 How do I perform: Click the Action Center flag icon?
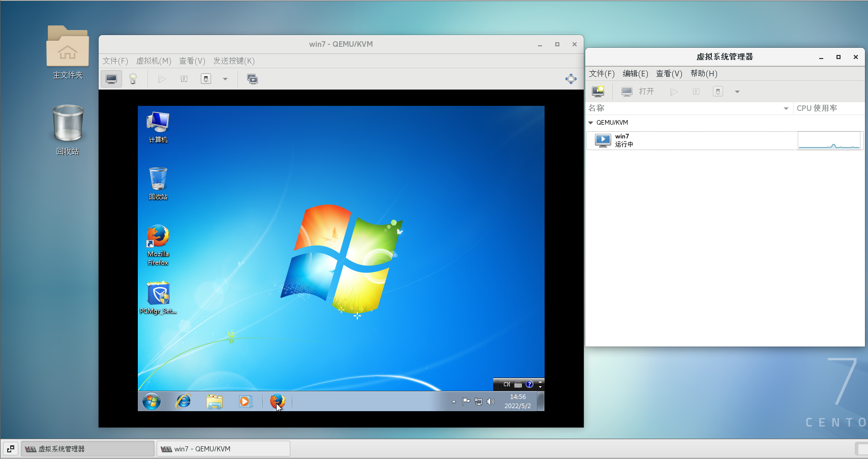466,401
